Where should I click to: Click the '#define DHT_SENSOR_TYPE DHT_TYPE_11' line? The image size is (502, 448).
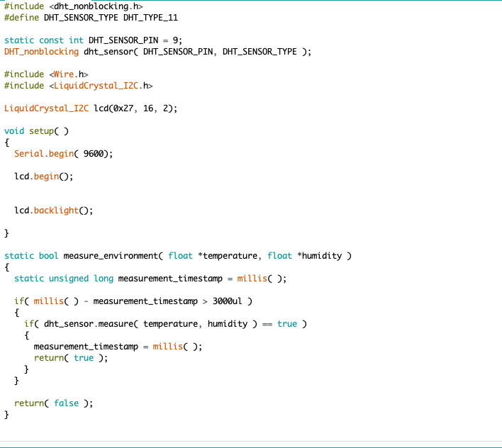coord(91,18)
